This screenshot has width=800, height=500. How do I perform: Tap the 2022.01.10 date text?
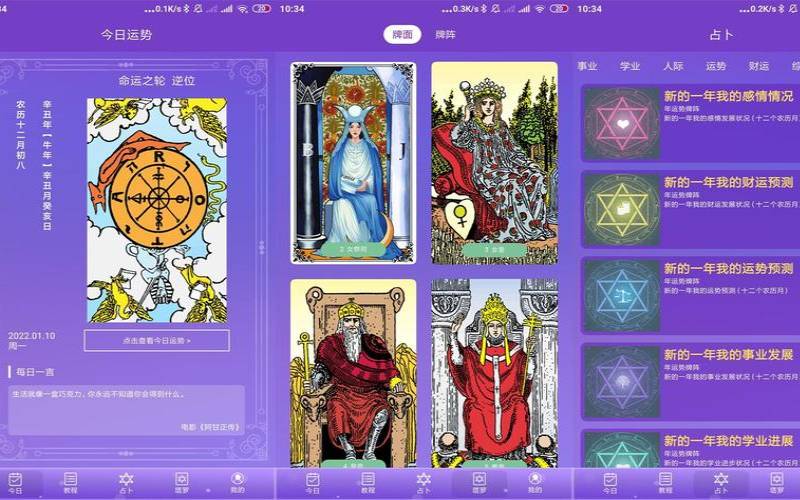click(x=32, y=336)
